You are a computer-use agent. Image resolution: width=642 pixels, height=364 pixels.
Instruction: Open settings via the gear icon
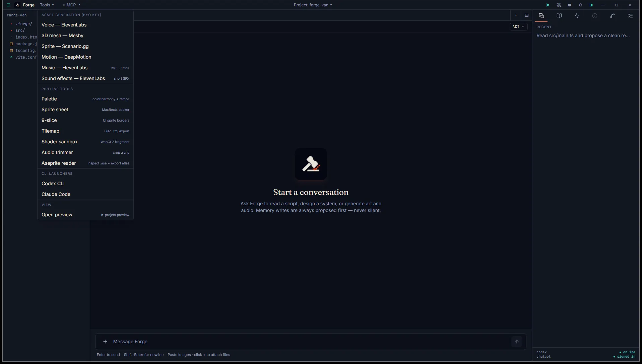point(580,5)
